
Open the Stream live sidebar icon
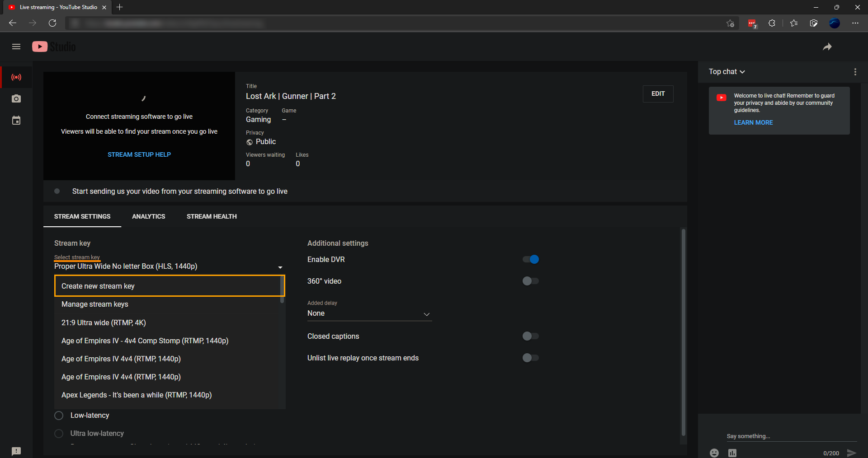(x=16, y=77)
